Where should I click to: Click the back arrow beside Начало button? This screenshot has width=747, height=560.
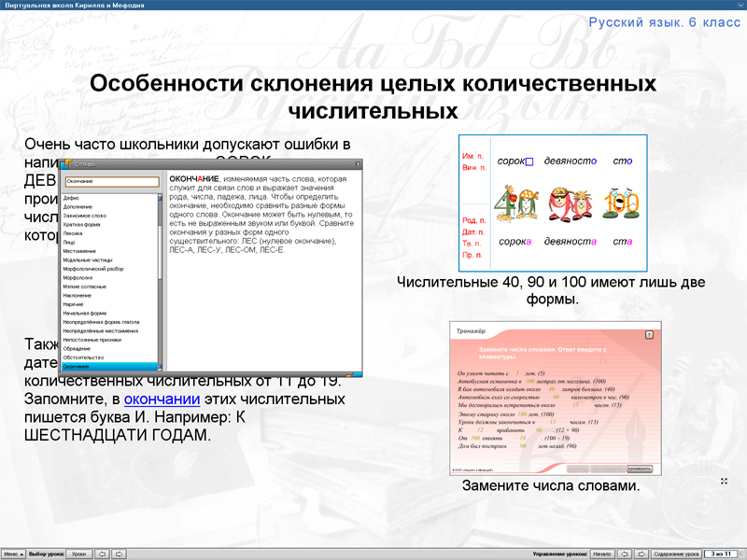point(625,553)
